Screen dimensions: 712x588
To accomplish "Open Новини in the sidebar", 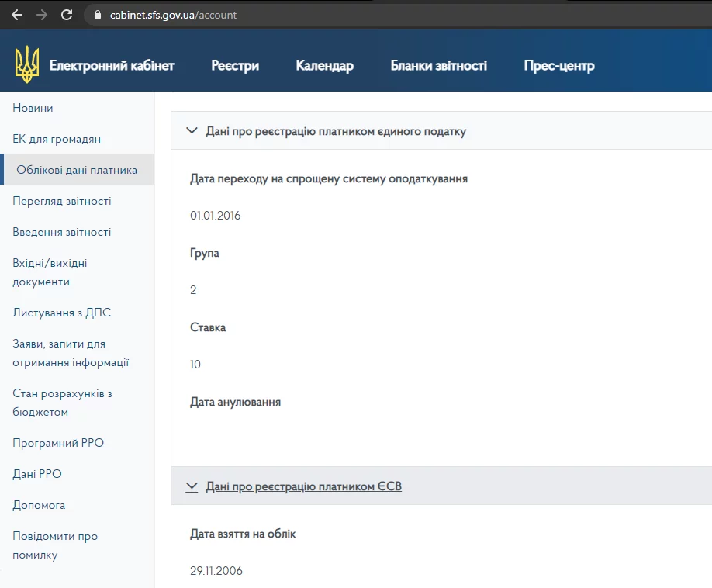I will (x=33, y=108).
